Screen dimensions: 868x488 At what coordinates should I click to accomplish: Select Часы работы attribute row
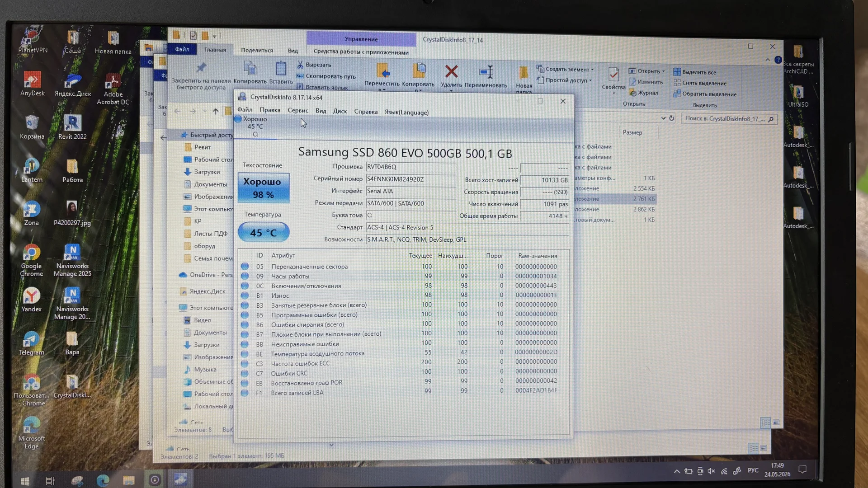pyautogui.click(x=404, y=276)
